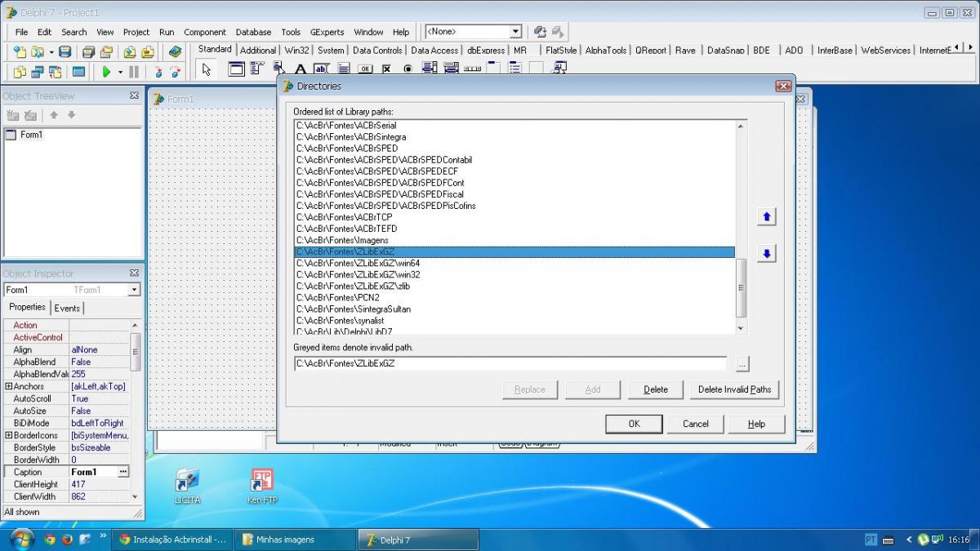Viewport: 980px width, 551px height.
Task: Click the library path input field
Action: click(510, 363)
